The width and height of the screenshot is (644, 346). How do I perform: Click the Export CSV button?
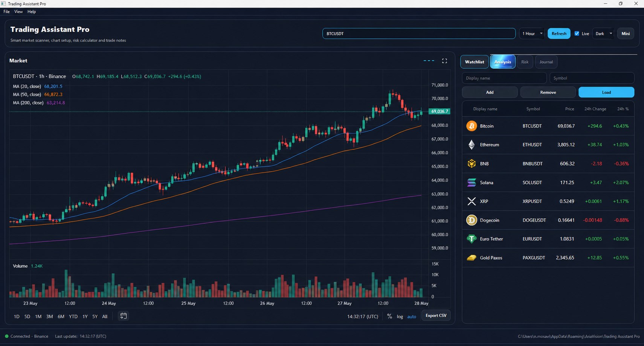[x=436, y=316]
